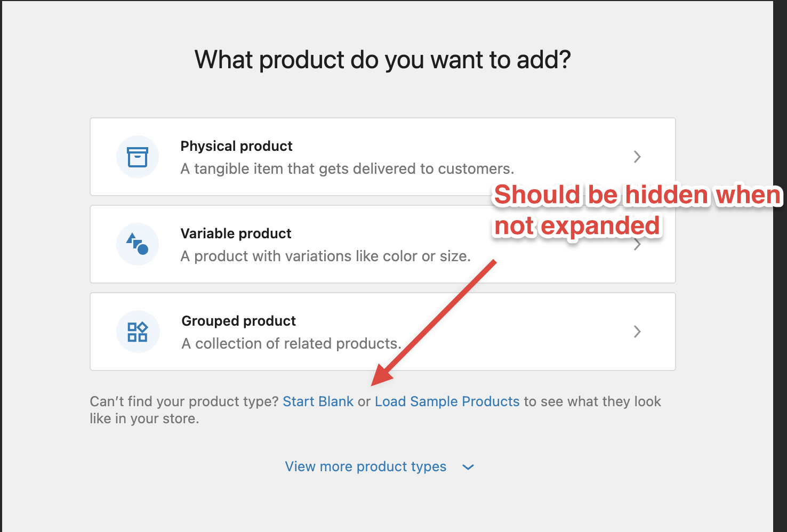Screen dimensions: 787x532
Task: Click the heading What product do you want to add
Action: (383, 60)
